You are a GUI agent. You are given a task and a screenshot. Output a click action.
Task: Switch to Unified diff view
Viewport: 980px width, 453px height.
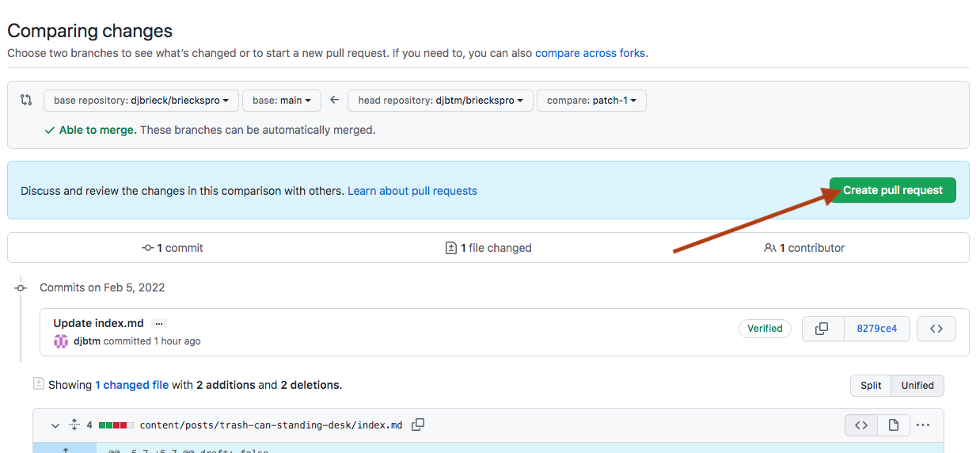click(x=917, y=386)
